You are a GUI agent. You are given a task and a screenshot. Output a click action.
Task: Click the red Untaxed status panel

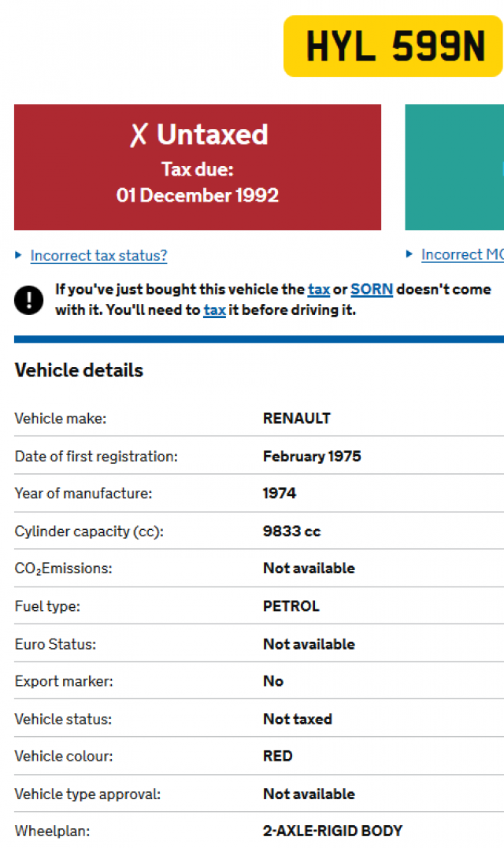point(198,167)
